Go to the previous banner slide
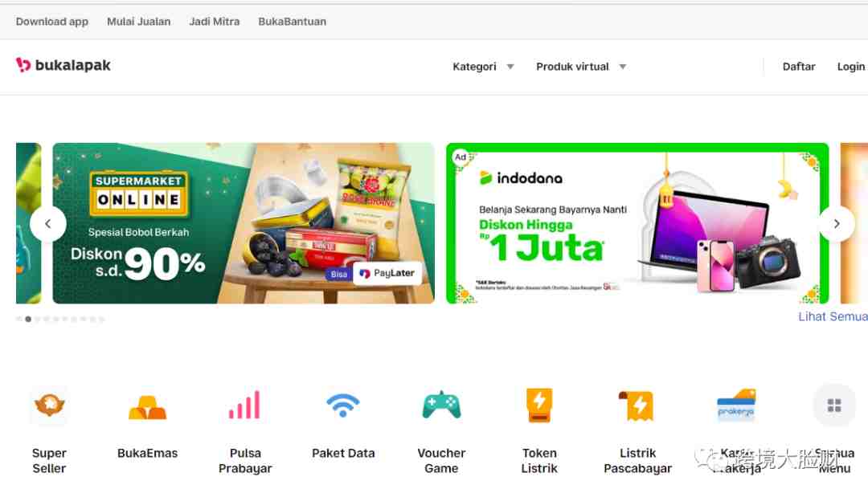This screenshot has width=868, height=497. 48,223
